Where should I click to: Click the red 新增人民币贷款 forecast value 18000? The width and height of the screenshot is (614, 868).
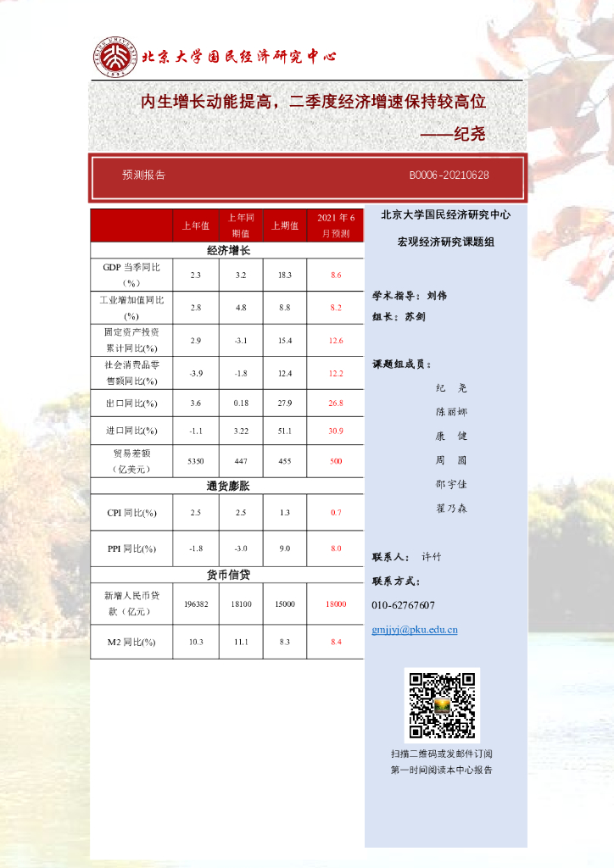tap(336, 604)
